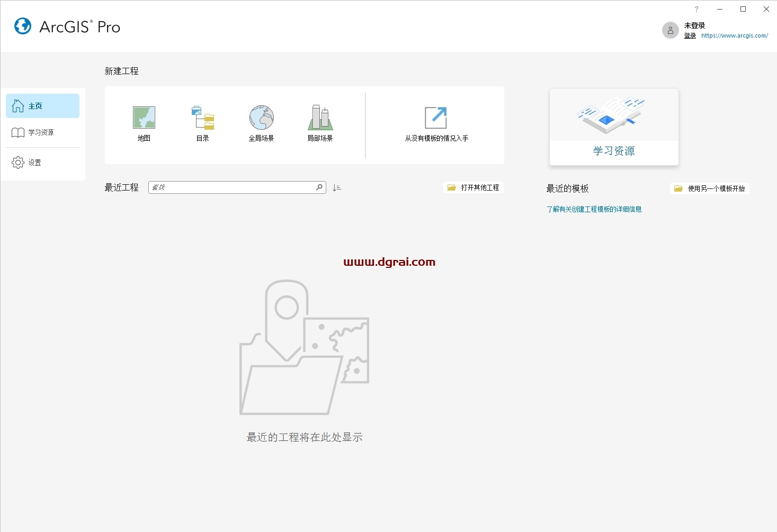Create a new 目录 (Catalog) project
777x532 pixels.
pos(203,124)
